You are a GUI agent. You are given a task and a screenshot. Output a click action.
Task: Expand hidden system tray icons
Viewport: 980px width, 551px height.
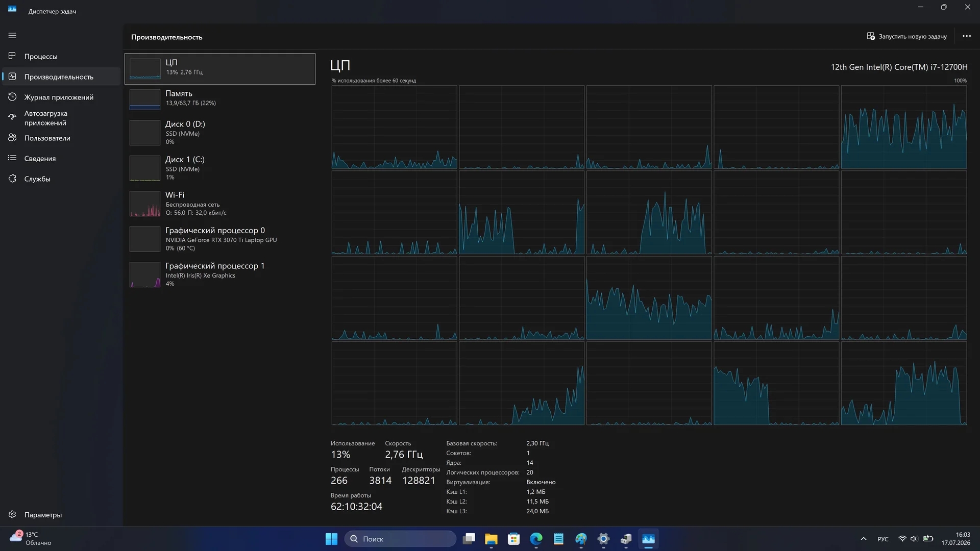click(864, 539)
